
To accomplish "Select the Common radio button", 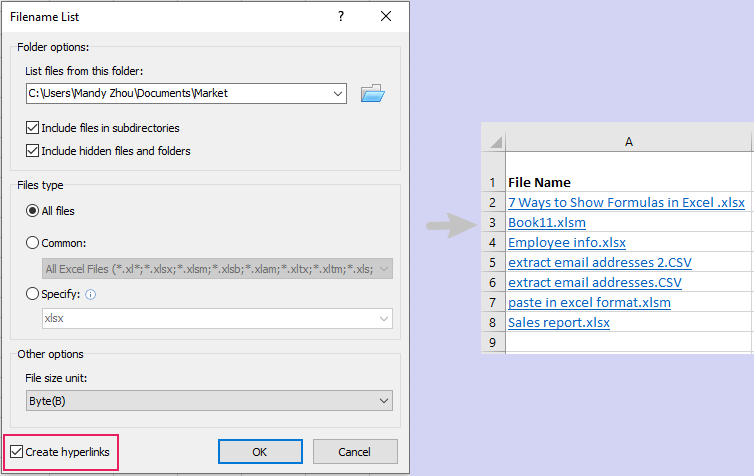I will 32,243.
